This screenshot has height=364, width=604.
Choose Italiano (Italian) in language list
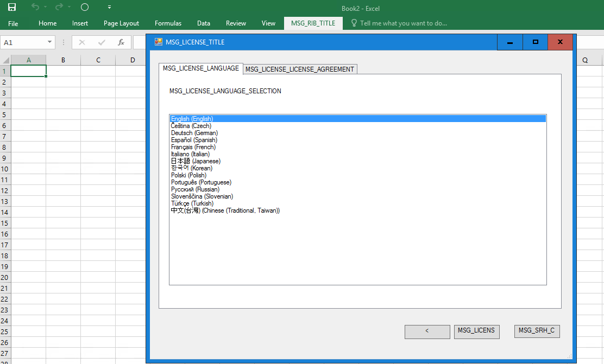coord(358,154)
